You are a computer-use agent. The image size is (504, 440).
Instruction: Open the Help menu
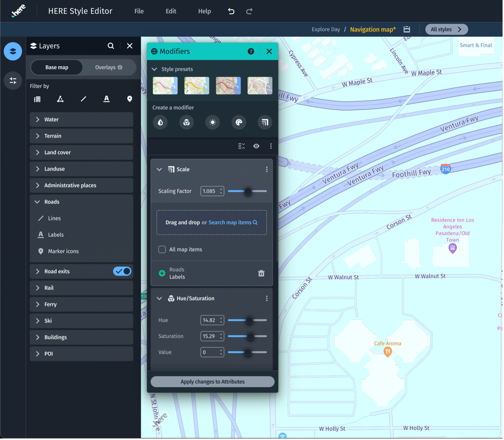(x=204, y=11)
